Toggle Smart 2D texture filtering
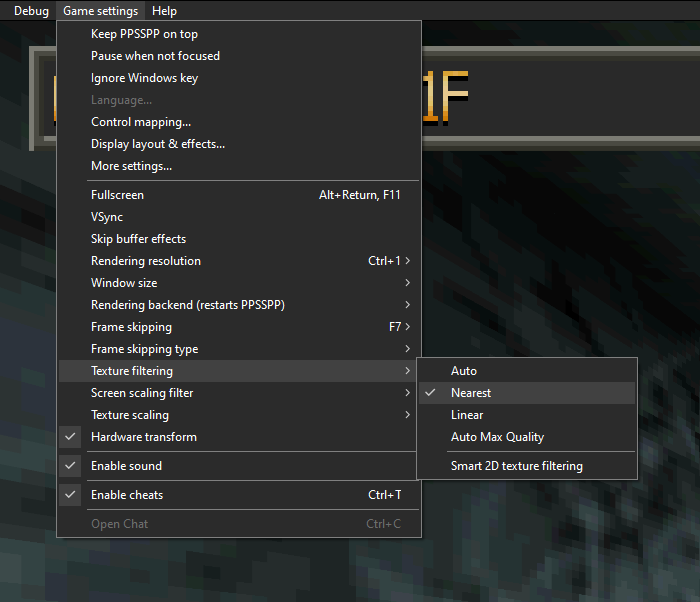This screenshot has height=602, width=700. (x=527, y=466)
